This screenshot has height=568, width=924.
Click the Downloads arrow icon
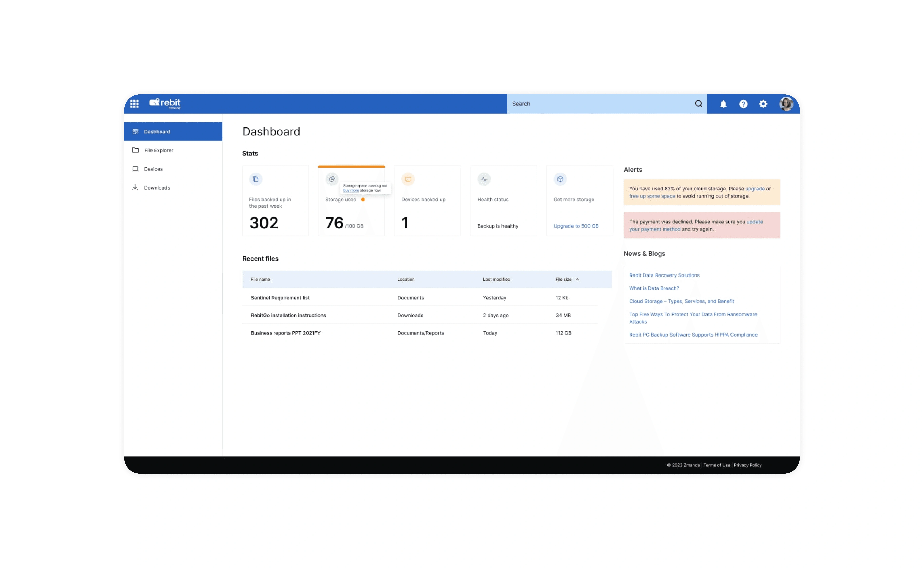tap(135, 187)
